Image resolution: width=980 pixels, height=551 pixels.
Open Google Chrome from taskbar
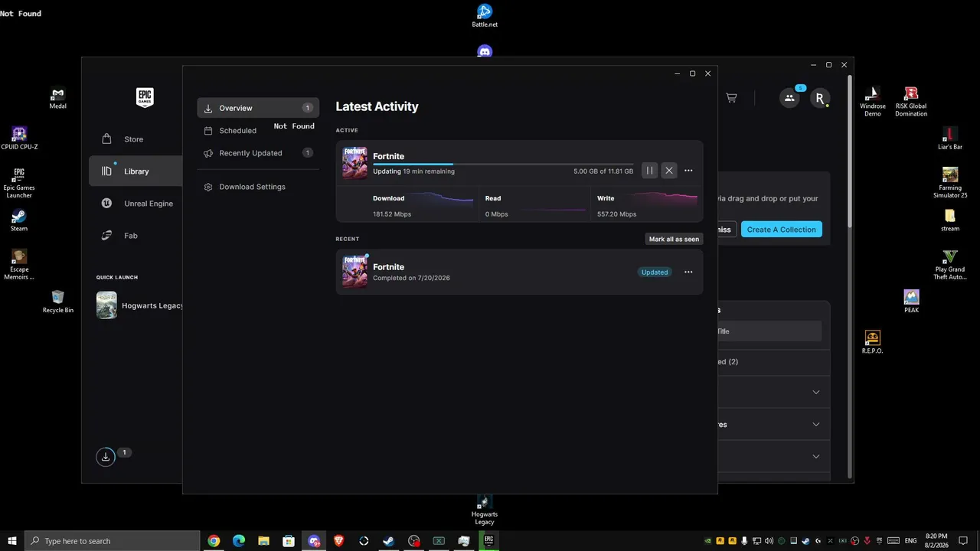coord(214,541)
